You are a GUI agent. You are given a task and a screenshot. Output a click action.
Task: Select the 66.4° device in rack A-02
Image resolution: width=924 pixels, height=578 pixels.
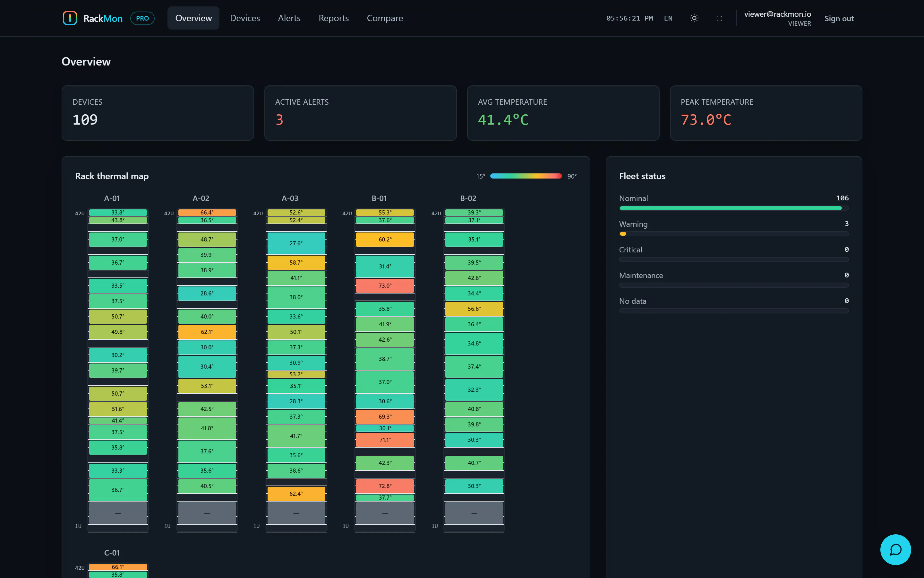coord(207,213)
